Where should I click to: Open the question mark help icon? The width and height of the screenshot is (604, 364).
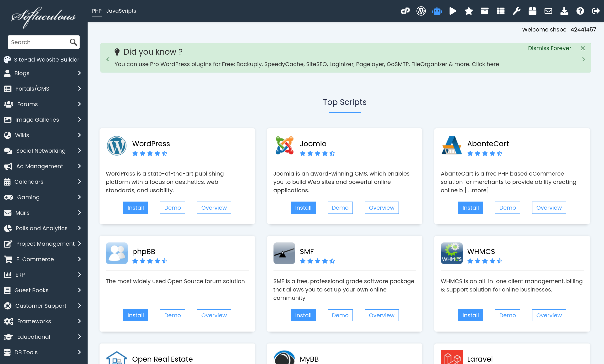[580, 11]
